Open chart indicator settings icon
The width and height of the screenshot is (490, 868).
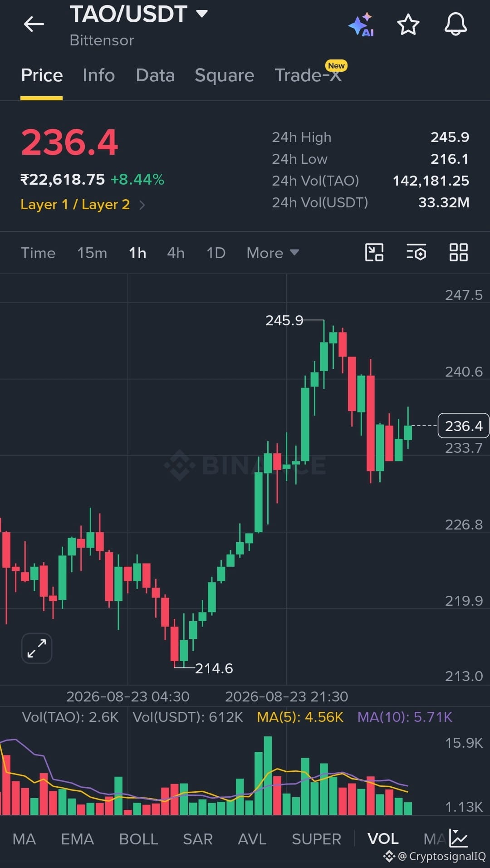416,252
